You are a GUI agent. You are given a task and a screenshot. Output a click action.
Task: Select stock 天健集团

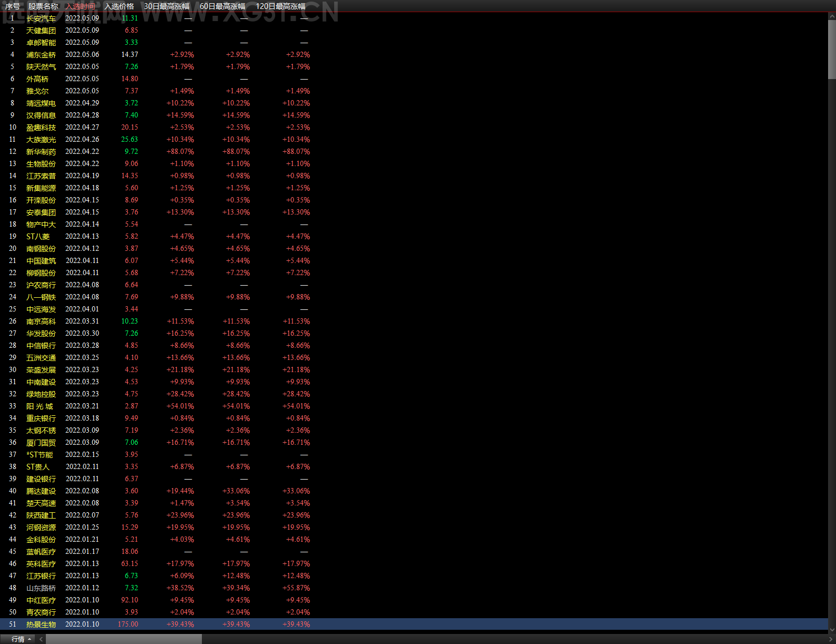(41, 31)
